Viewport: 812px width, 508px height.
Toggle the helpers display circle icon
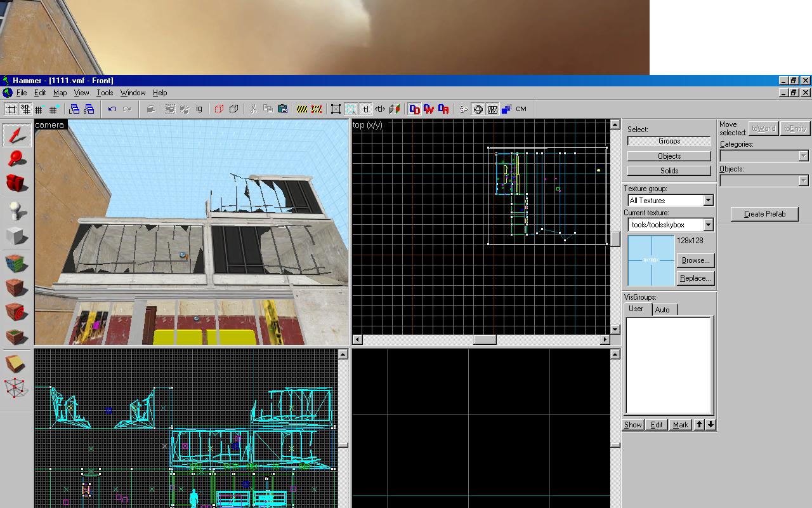pyautogui.click(x=478, y=109)
